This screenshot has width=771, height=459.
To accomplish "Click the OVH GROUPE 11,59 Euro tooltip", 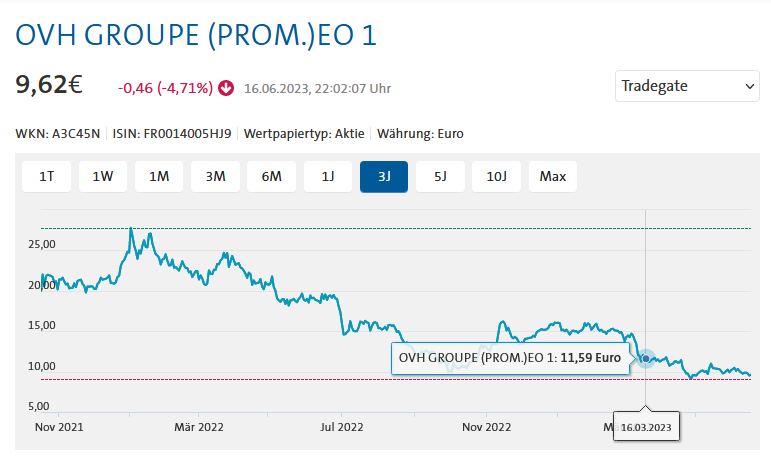I will 510,358.
